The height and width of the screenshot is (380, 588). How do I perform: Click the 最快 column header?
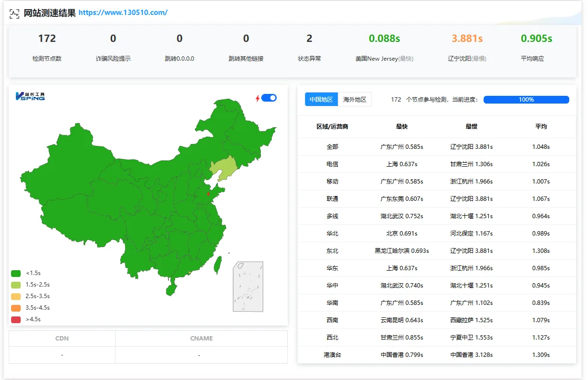point(402,127)
